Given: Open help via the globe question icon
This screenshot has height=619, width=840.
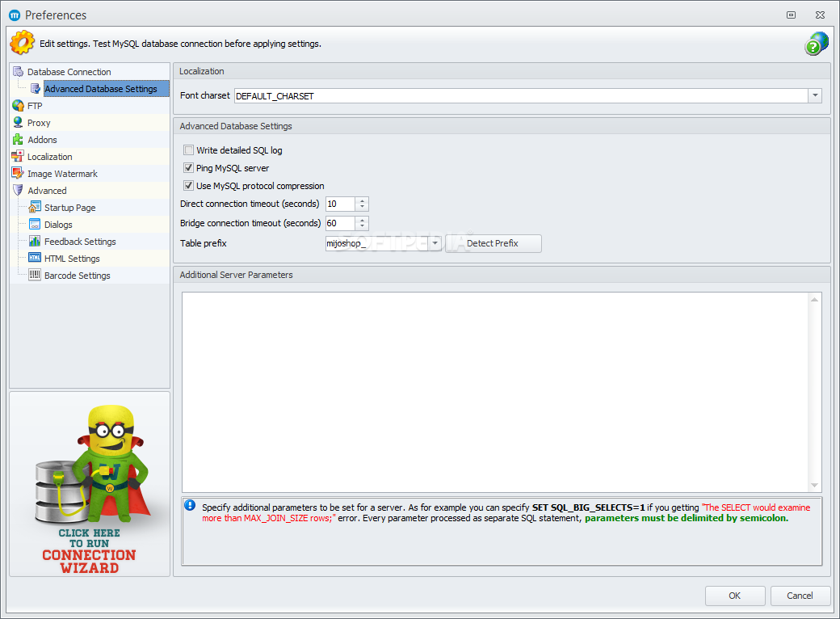Looking at the screenshot, I should pyautogui.click(x=816, y=44).
